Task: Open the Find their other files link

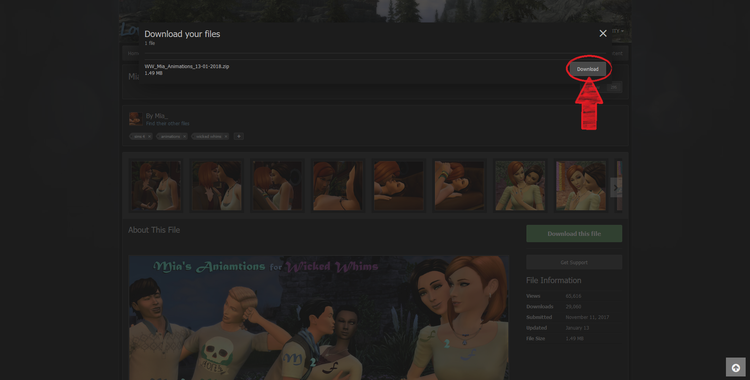Action: 167,123
